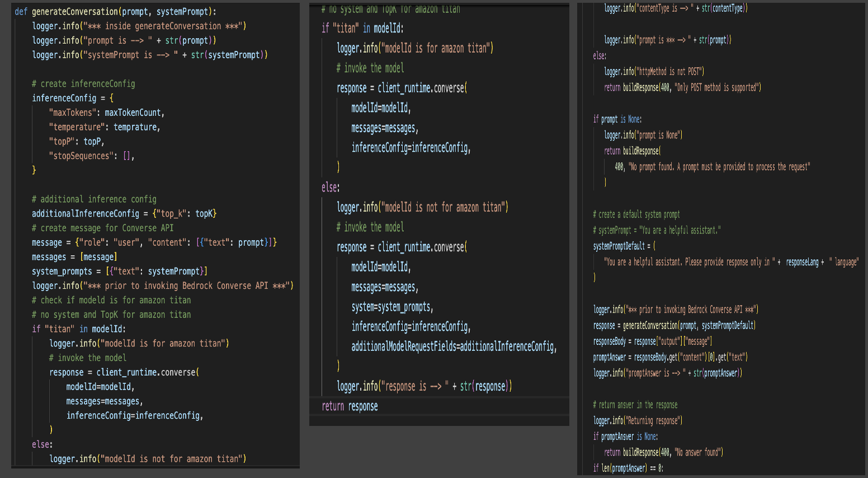The width and height of the screenshot is (868, 478).
Task: Click the responseBody assignment line
Action: point(652,341)
